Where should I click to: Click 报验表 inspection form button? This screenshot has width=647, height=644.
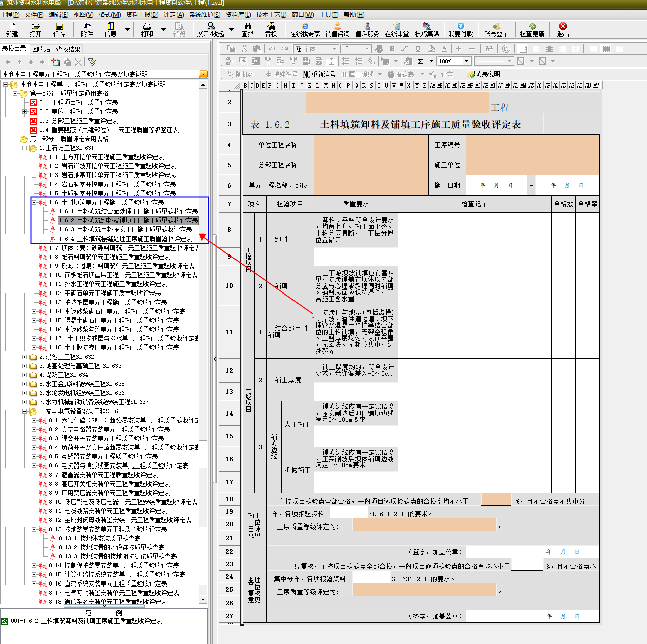[400, 74]
